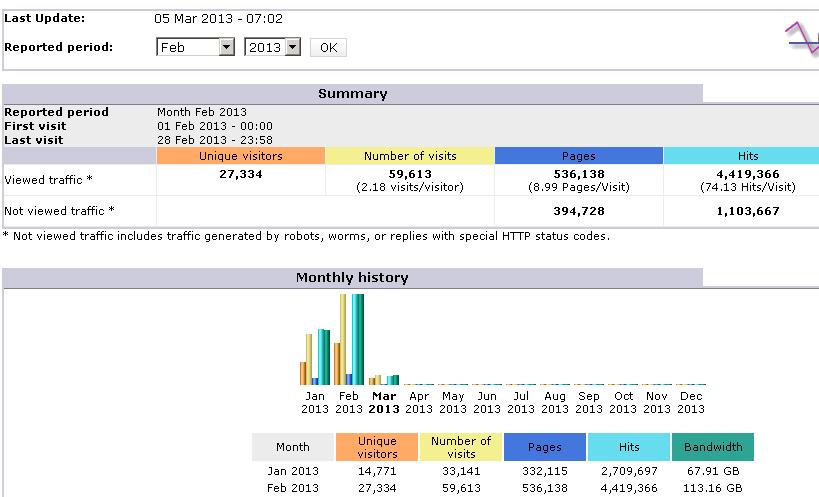Click the Apr 2013 label under the chart
Image resolution: width=819 pixels, height=497 pixels.
[419, 403]
